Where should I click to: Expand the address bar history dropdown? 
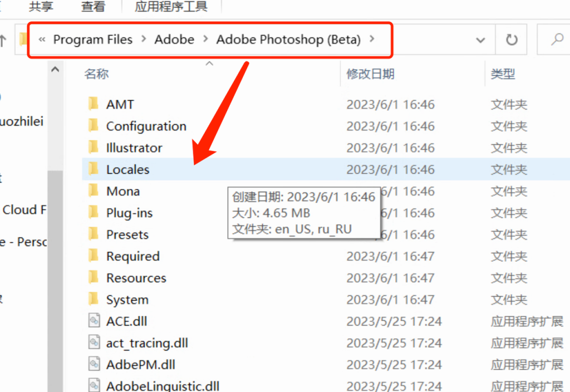[481, 40]
